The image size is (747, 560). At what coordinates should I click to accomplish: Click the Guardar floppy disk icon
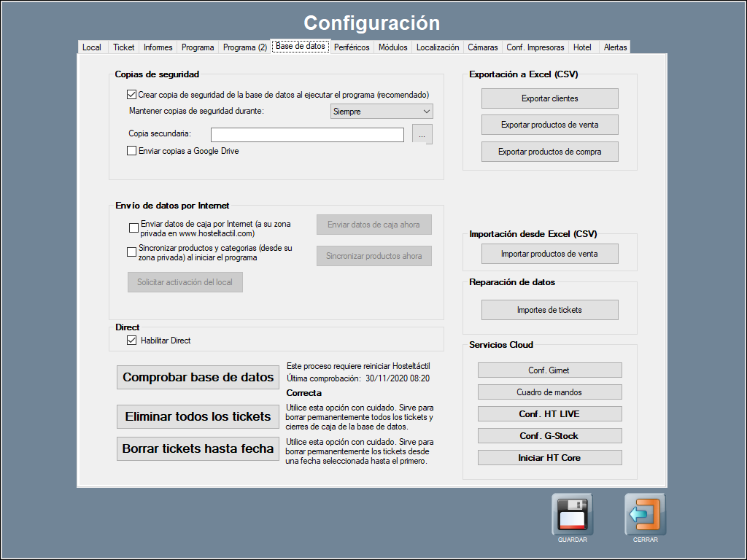point(572,515)
